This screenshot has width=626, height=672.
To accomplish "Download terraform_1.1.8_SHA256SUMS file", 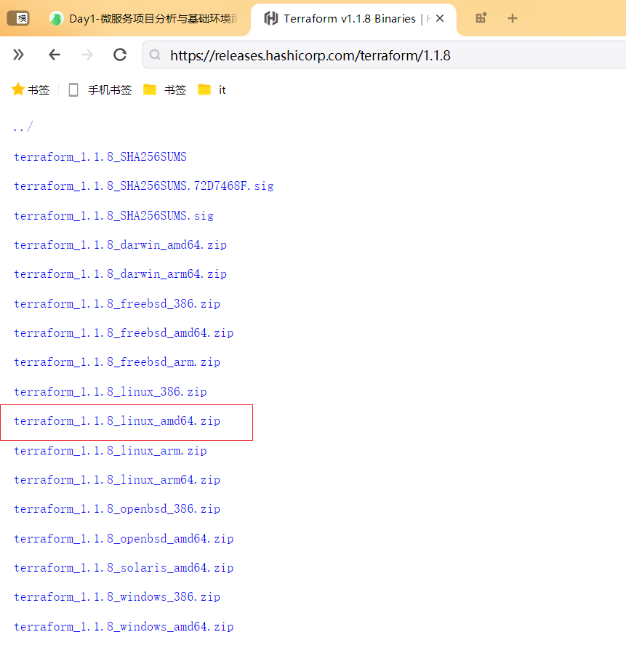I will 100,157.
